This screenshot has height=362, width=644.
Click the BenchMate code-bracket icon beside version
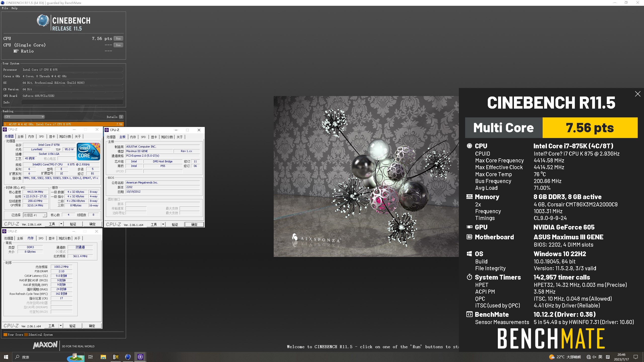point(469,314)
